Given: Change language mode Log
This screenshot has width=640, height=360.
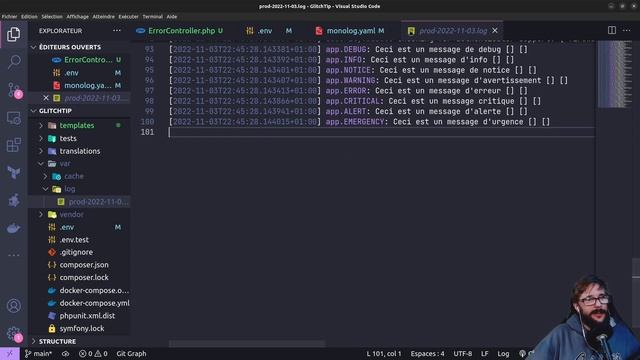Looking at the screenshot, I should tap(503, 353).
